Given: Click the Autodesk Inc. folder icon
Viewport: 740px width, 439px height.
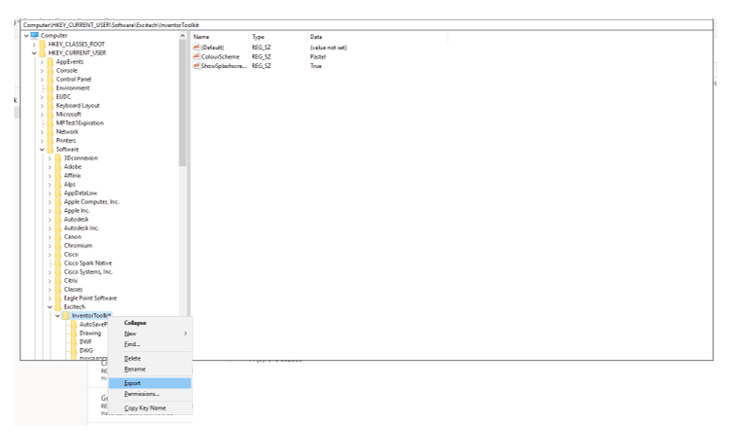Looking at the screenshot, I should [x=57, y=228].
